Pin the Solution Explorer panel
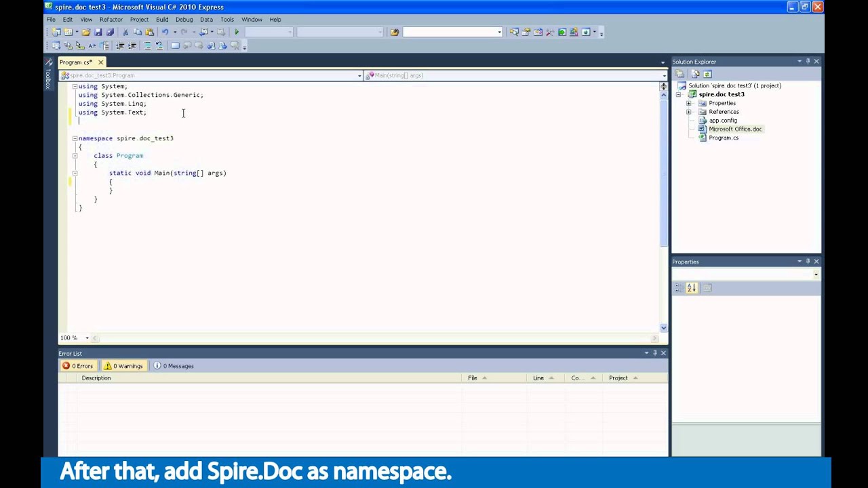Image resolution: width=868 pixels, height=488 pixels. (x=808, y=62)
